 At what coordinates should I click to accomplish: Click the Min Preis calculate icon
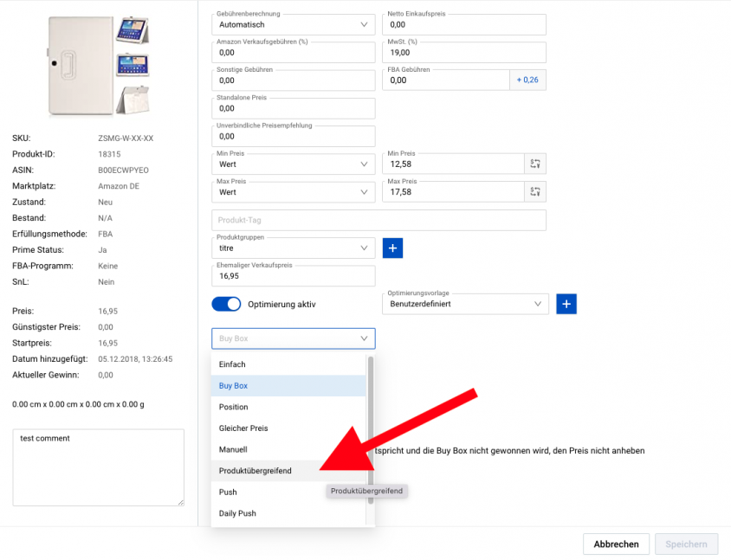tap(535, 164)
